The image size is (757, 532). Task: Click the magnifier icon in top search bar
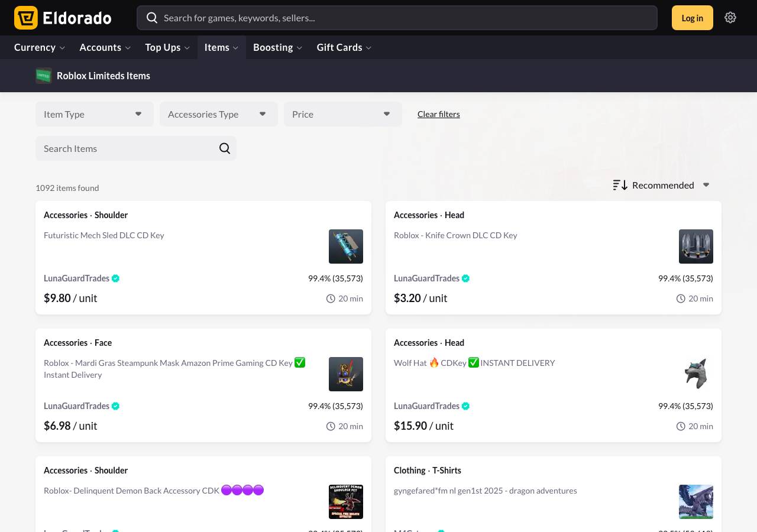152,18
